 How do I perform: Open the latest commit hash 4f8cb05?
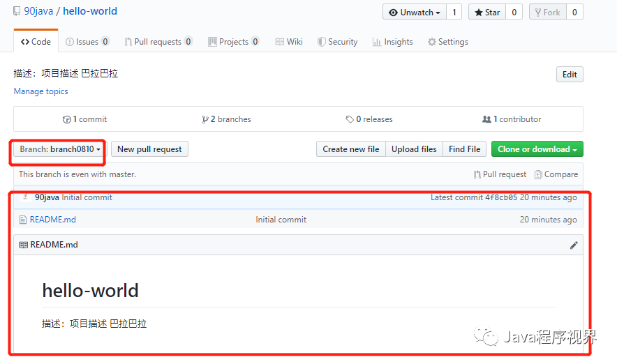[x=501, y=197]
